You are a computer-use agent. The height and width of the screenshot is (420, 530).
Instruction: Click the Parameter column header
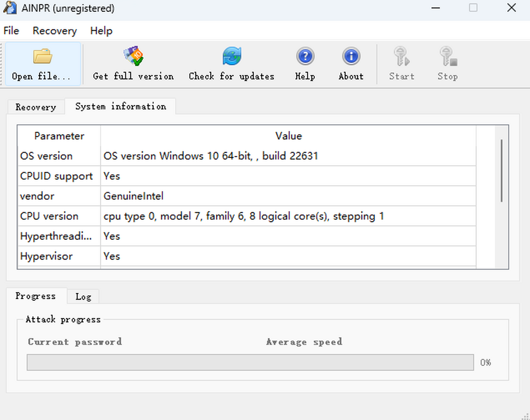pos(59,136)
